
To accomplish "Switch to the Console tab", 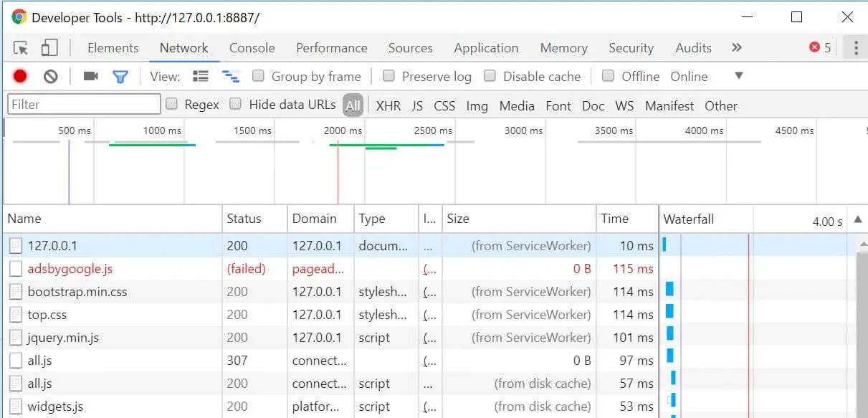I will [x=252, y=48].
